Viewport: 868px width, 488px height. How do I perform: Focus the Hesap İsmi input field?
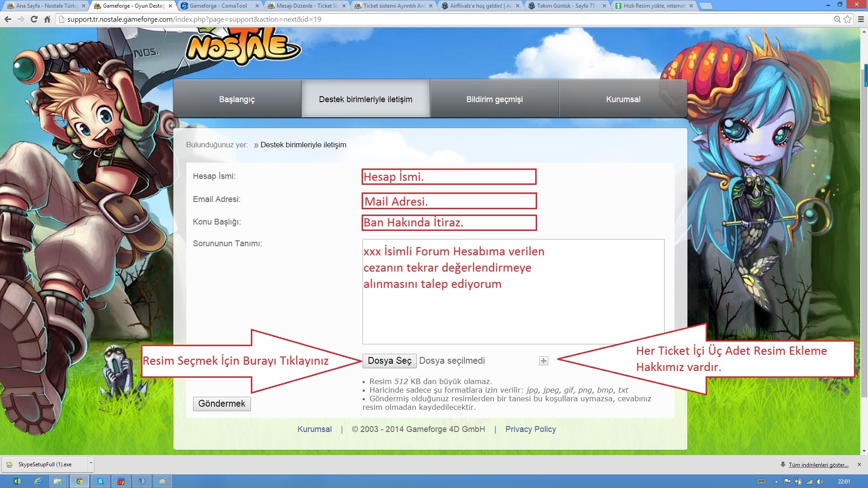tap(449, 177)
